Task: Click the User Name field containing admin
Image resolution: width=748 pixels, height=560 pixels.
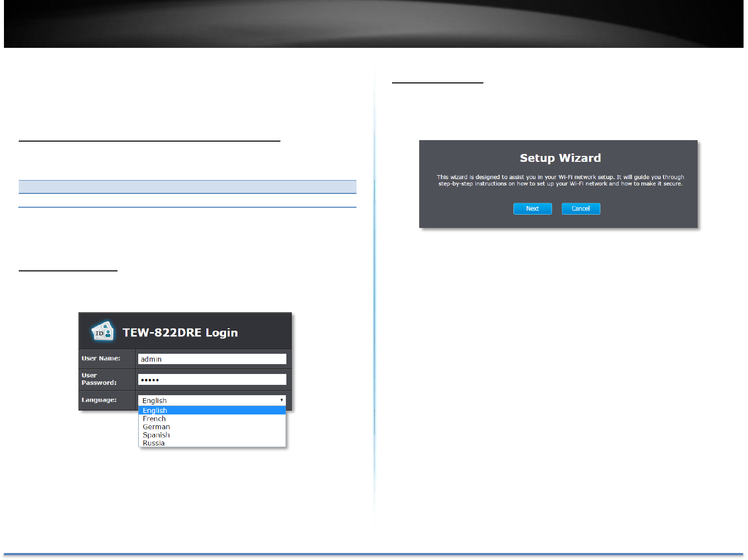Action: [x=212, y=359]
